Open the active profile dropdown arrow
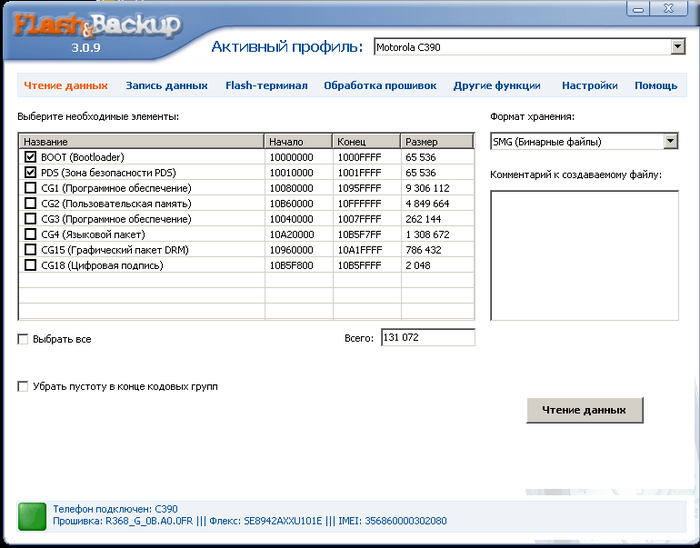 coord(678,47)
